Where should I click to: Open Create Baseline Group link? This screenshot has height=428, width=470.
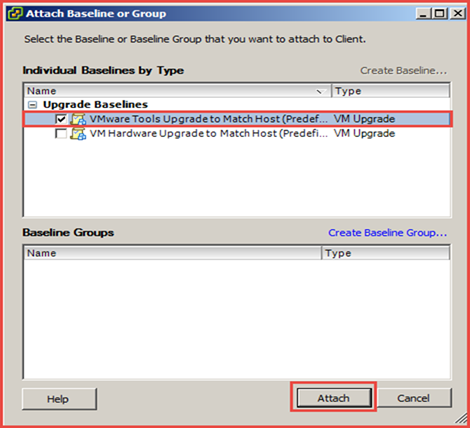[388, 233]
